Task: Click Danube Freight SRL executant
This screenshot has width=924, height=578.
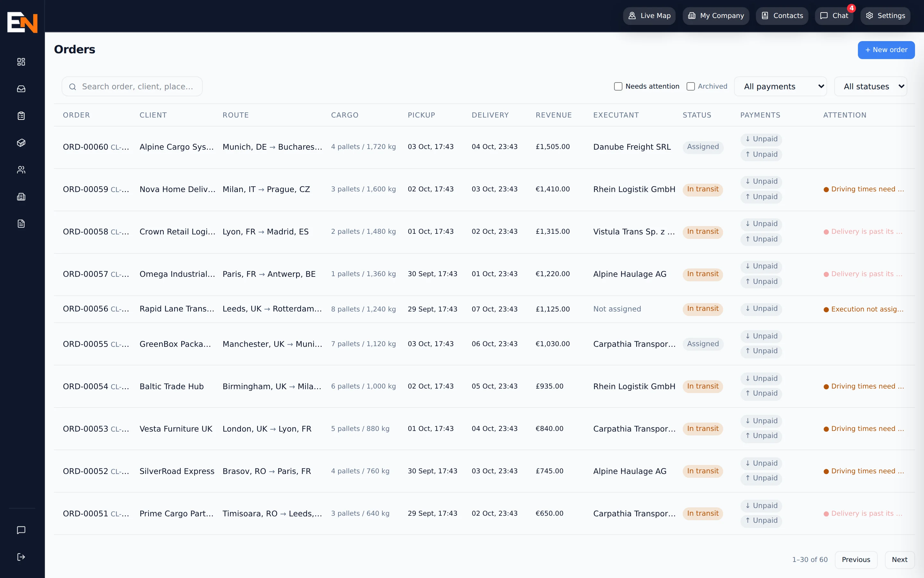Action: pyautogui.click(x=632, y=147)
